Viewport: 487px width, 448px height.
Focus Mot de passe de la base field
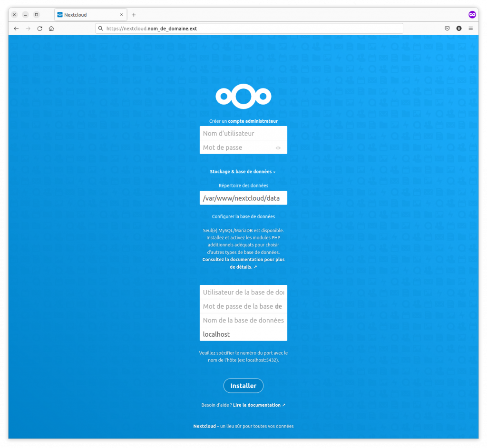243,306
